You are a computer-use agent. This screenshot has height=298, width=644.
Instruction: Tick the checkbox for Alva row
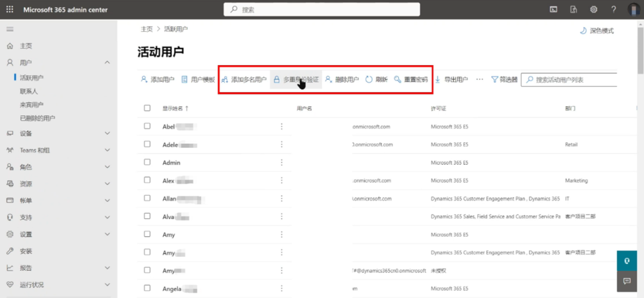[x=147, y=216]
